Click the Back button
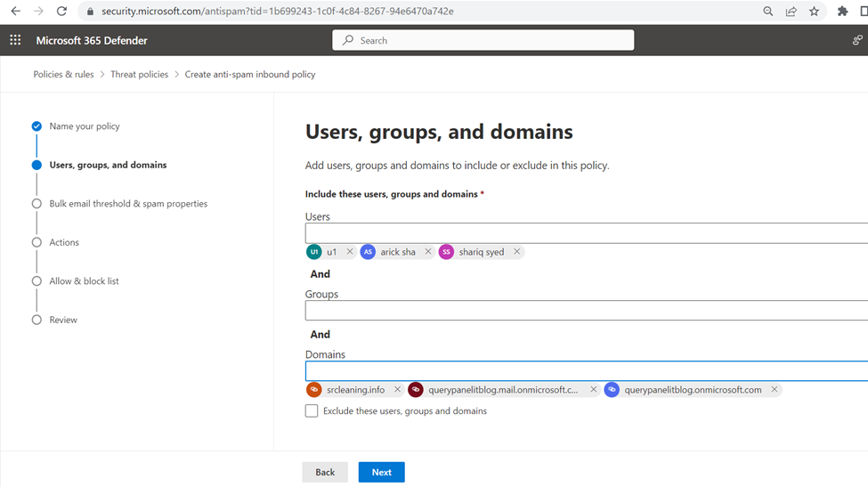 (x=325, y=472)
